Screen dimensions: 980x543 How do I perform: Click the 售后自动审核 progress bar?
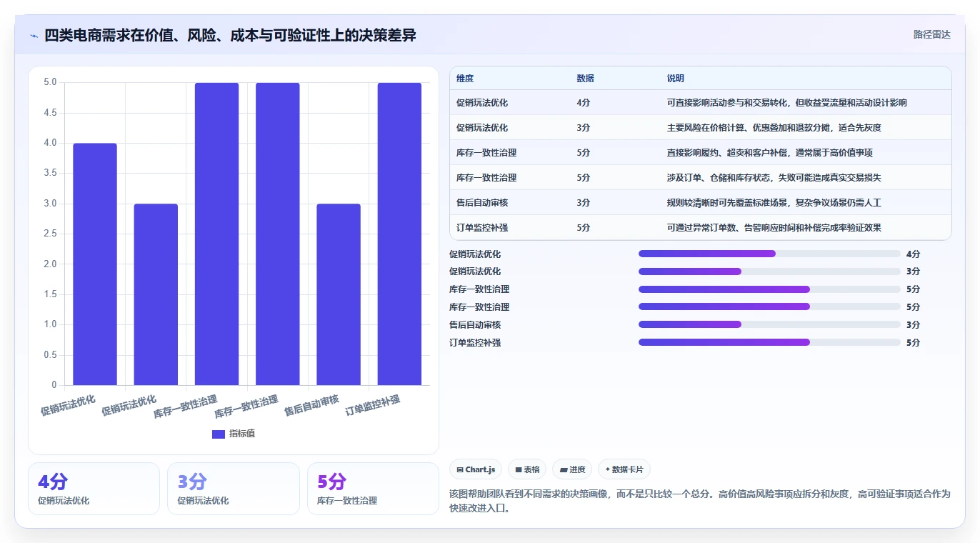click(769, 324)
